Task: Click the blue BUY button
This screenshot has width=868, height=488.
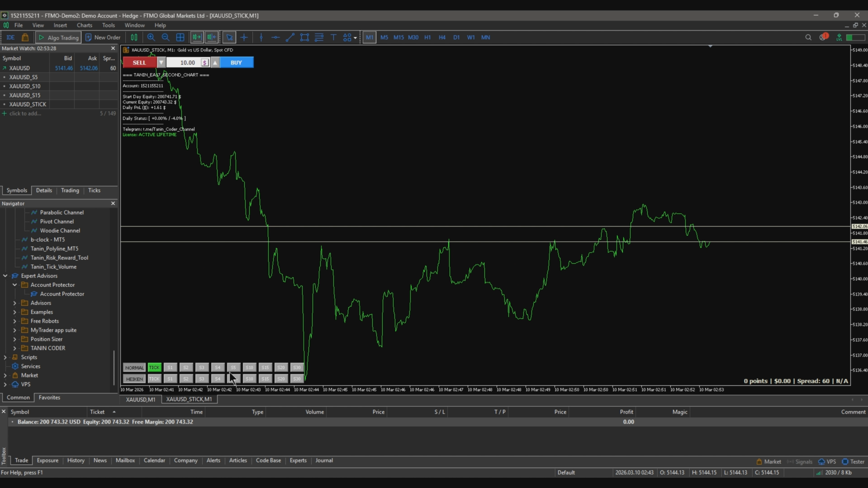Action: click(236, 63)
